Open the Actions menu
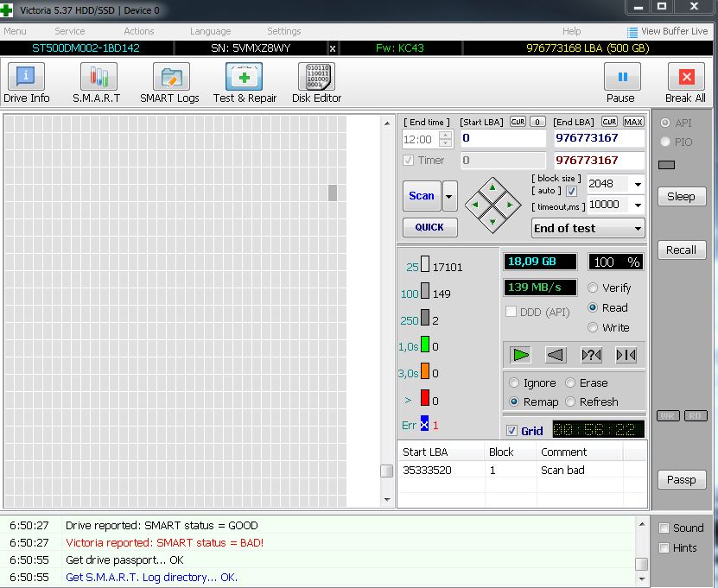Image resolution: width=718 pixels, height=588 pixels. [x=139, y=31]
